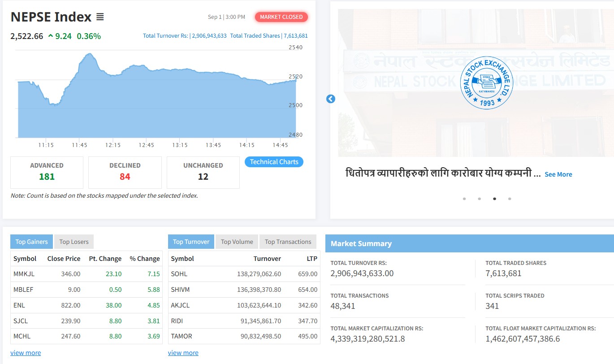Select the SHIVM symbol row
The width and height of the screenshot is (614, 364).
(x=244, y=290)
